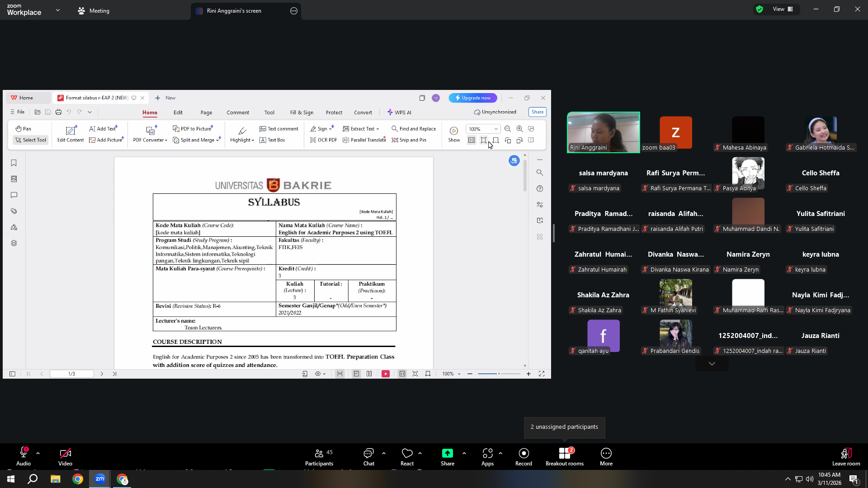Image resolution: width=868 pixels, height=488 pixels.
Task: Open Zoom Apps
Action: click(x=487, y=457)
